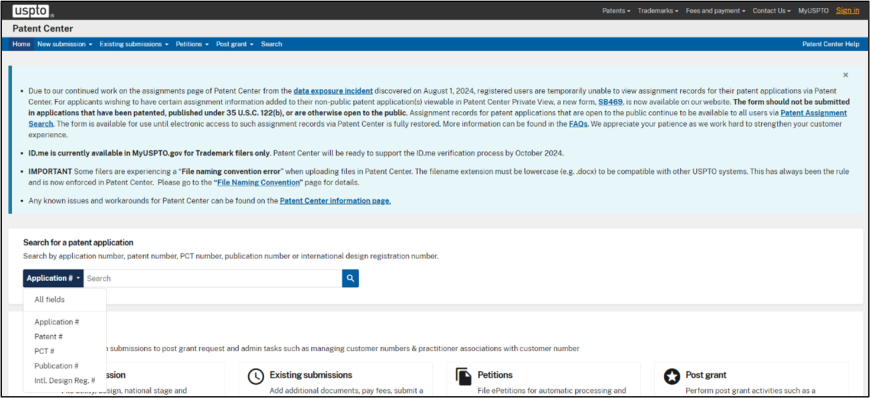Image resolution: width=870 pixels, height=398 pixels.
Task: Pick Intl. Design Reg. # option
Action: tap(65, 380)
